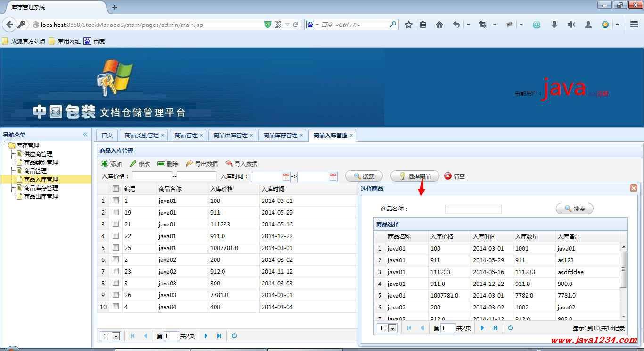
Task: Click the Edit (修改) pencil icon
Action: [133, 164]
